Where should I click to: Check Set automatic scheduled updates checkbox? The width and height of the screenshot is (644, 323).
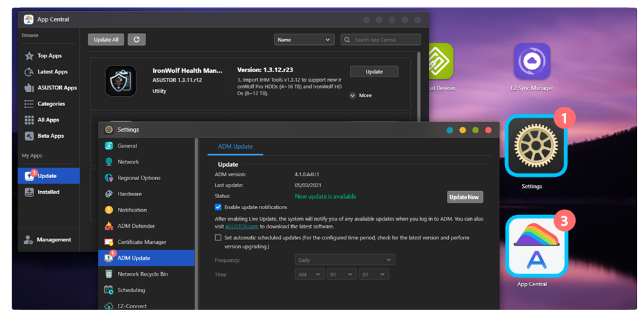tap(218, 237)
